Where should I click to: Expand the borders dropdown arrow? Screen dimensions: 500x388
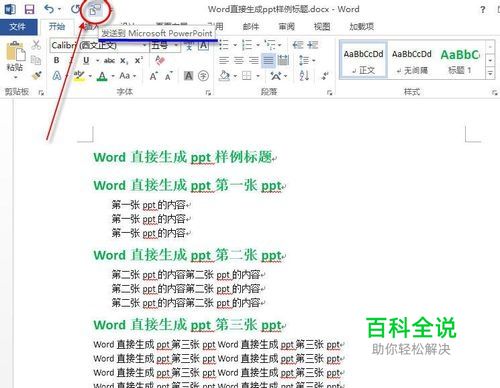258,76
